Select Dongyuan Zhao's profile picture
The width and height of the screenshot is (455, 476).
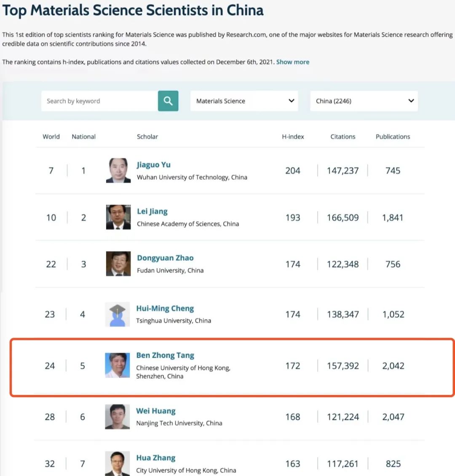118,264
